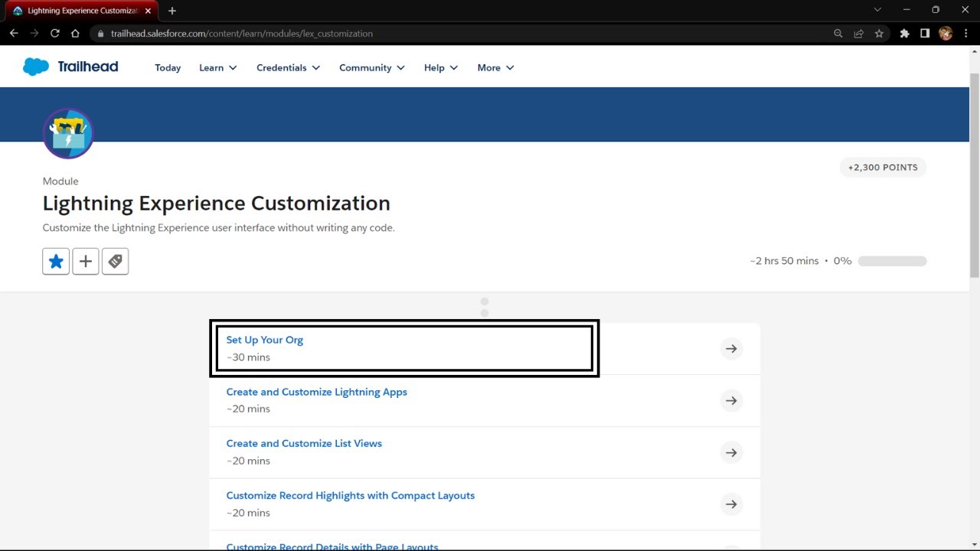Open Customize Record Details with Page Layouts
The image size is (980, 551).
coord(332,546)
